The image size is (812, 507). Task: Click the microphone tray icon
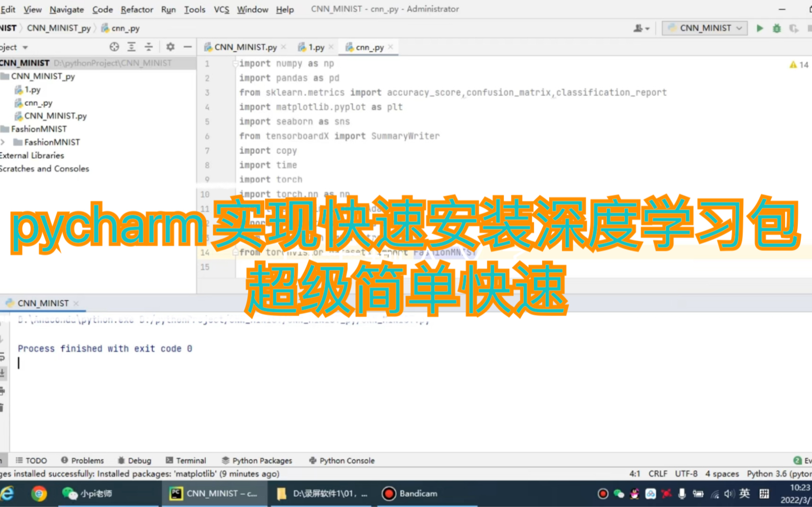pos(682,494)
